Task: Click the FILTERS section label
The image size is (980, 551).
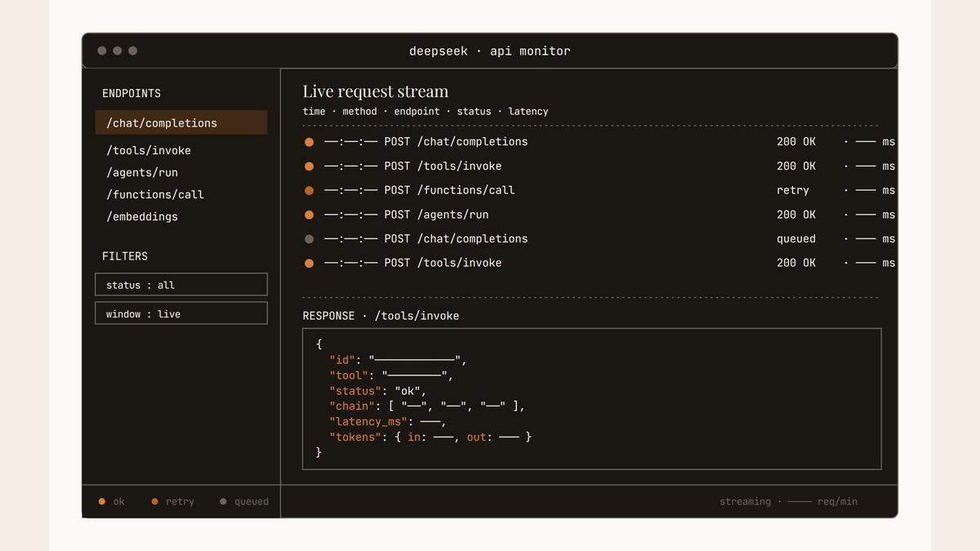Action: click(x=125, y=256)
